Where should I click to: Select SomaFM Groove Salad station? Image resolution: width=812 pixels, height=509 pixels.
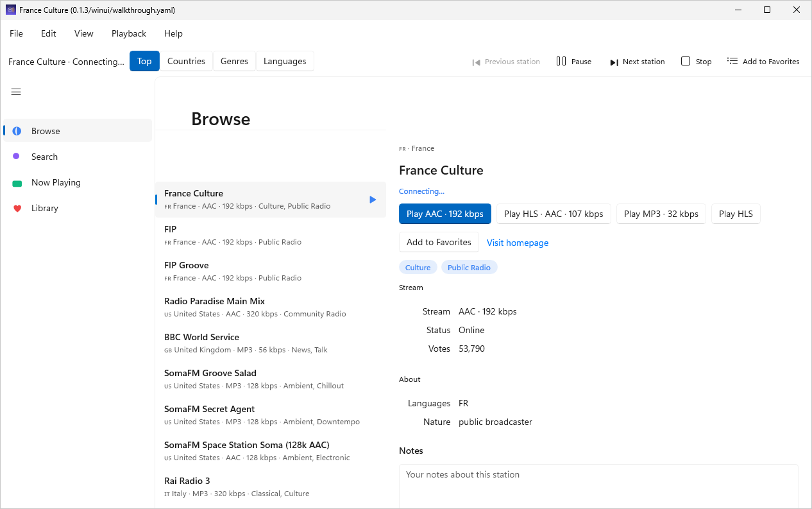tap(271, 379)
